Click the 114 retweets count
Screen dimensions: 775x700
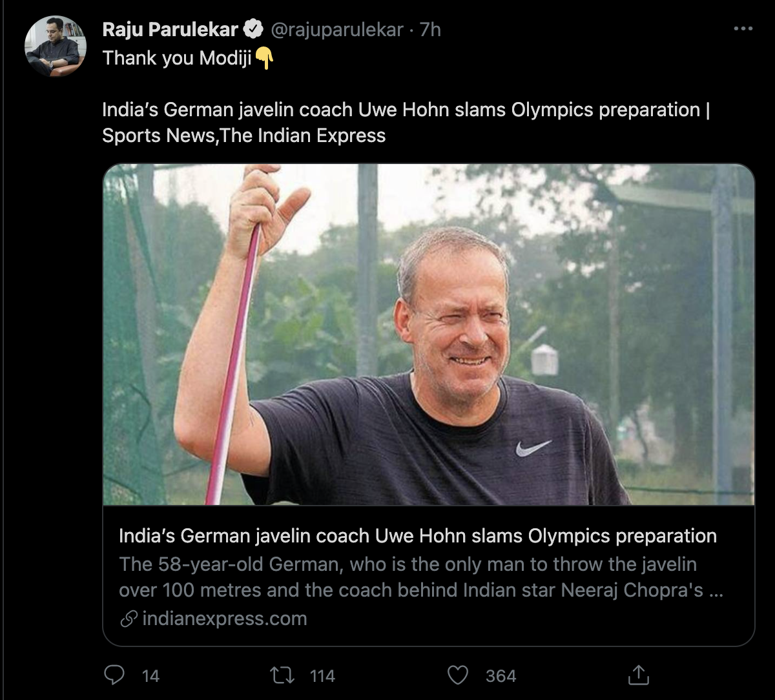(322, 676)
